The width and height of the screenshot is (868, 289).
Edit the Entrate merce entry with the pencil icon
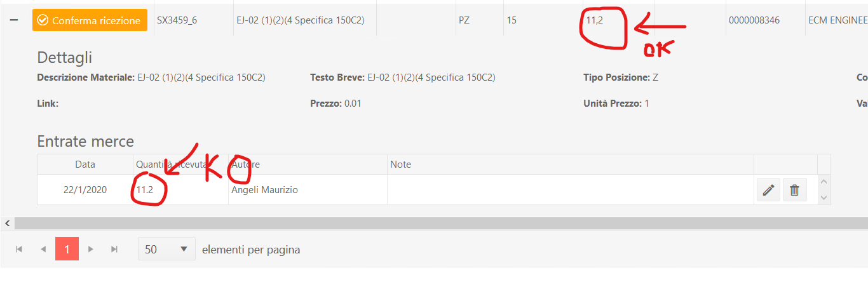point(768,190)
